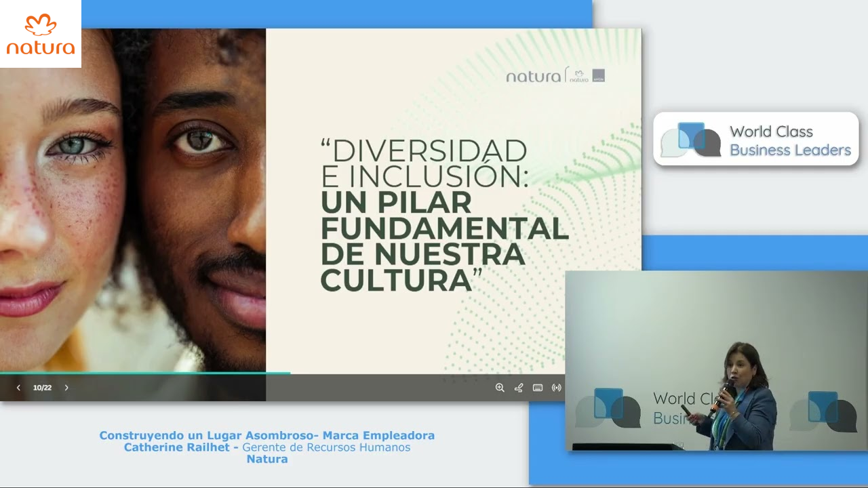Click 'Construyendo un Lugar Asombroso- Marca Empleadora' caption

click(x=267, y=436)
